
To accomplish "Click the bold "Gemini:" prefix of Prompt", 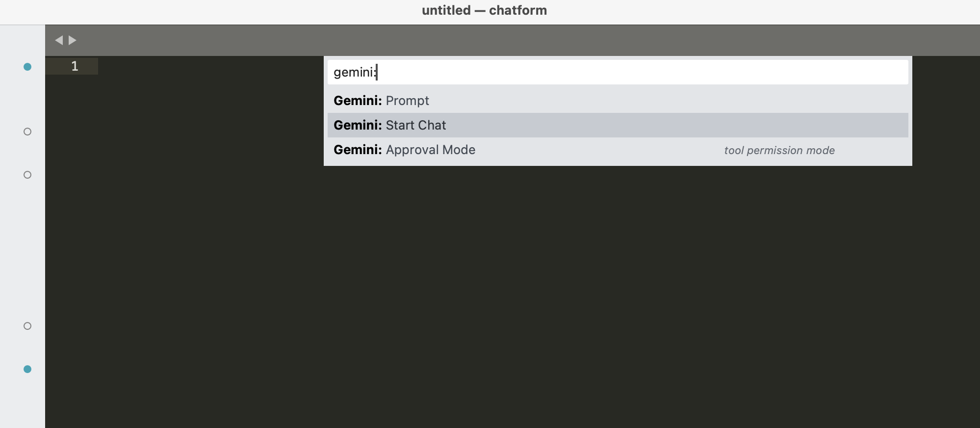I will tap(358, 101).
